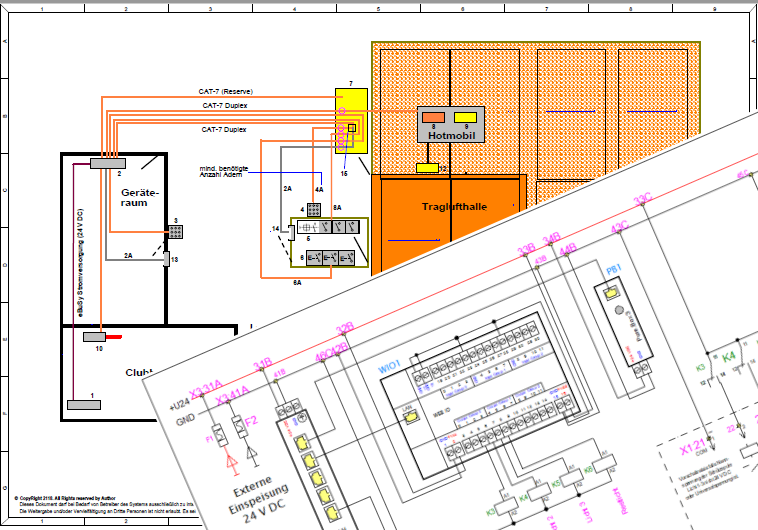Select the orange module 8 inside Hotmobil
This screenshot has height=530, width=758.
(x=433, y=116)
